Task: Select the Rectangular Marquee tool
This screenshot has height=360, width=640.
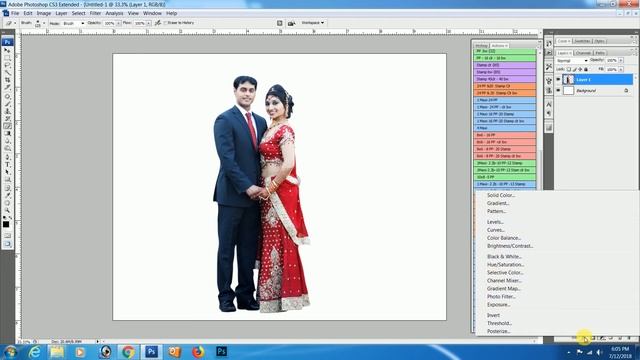Action: pos(7,58)
